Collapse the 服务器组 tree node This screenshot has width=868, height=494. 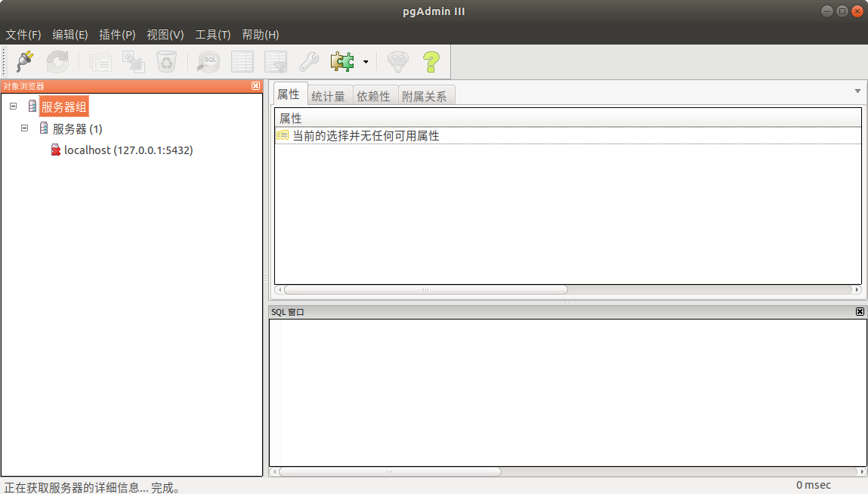click(x=13, y=107)
